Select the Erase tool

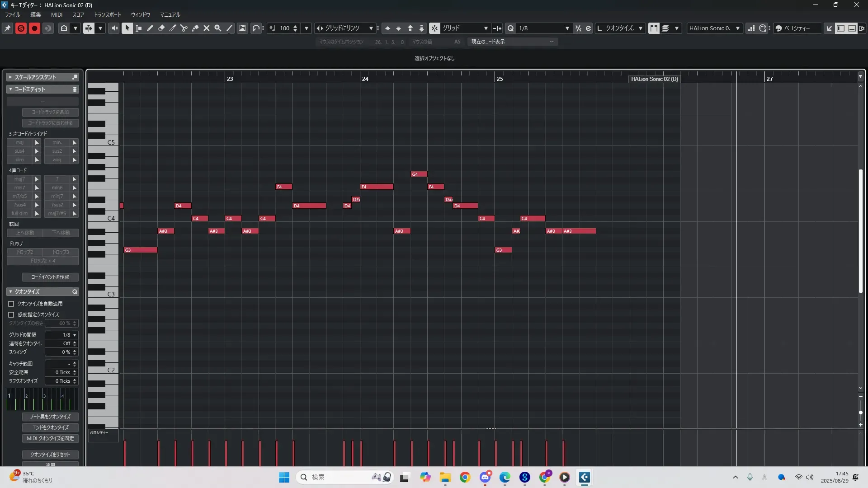click(161, 28)
